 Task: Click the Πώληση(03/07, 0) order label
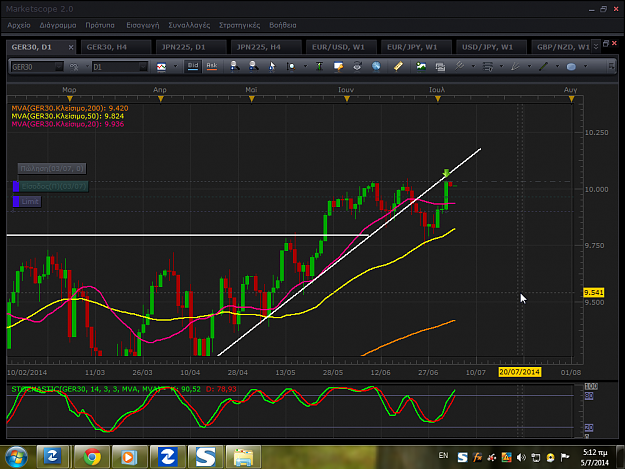click(52, 169)
